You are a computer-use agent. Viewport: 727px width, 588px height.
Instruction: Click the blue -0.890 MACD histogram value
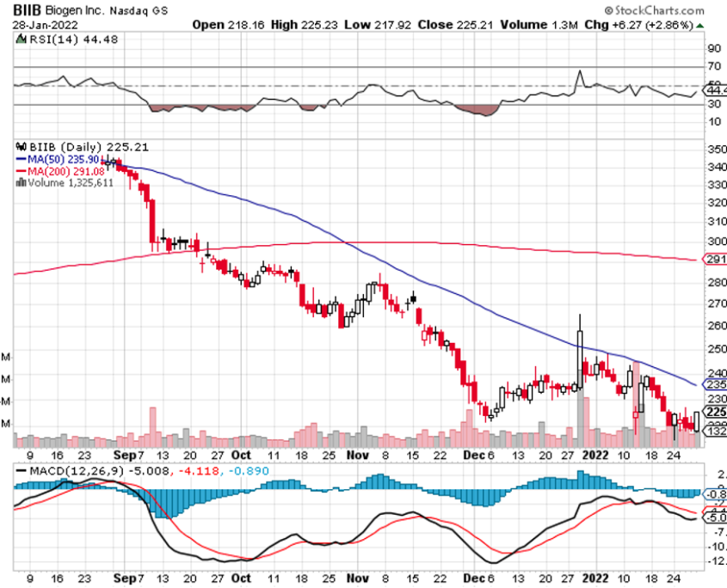[247, 471]
